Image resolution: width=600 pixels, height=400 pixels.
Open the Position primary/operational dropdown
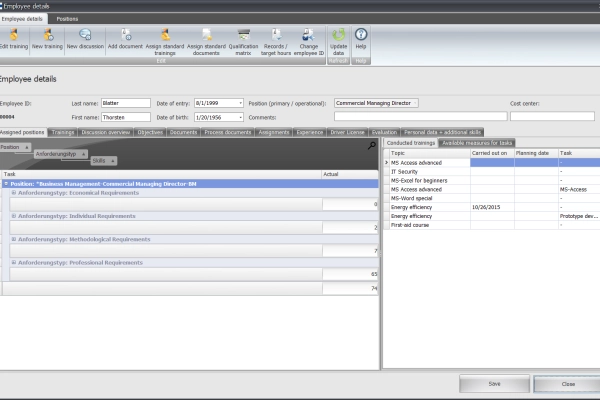pyautogui.click(x=414, y=102)
